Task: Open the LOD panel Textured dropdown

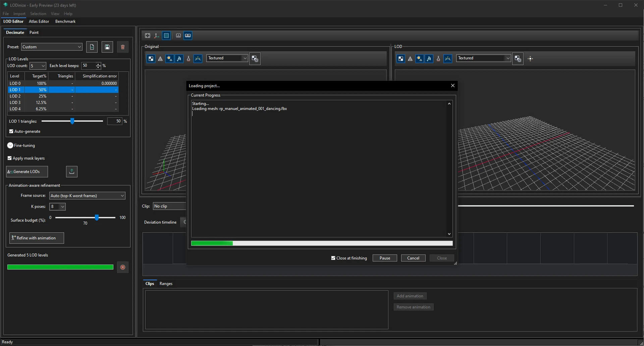Action: [x=484, y=58]
